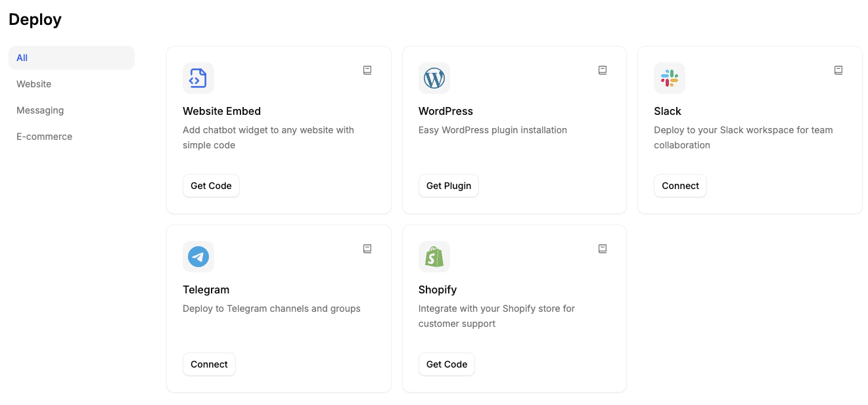This screenshot has width=868, height=405.
Task: Click the Get Plugin button for WordPress
Action: [x=449, y=186]
